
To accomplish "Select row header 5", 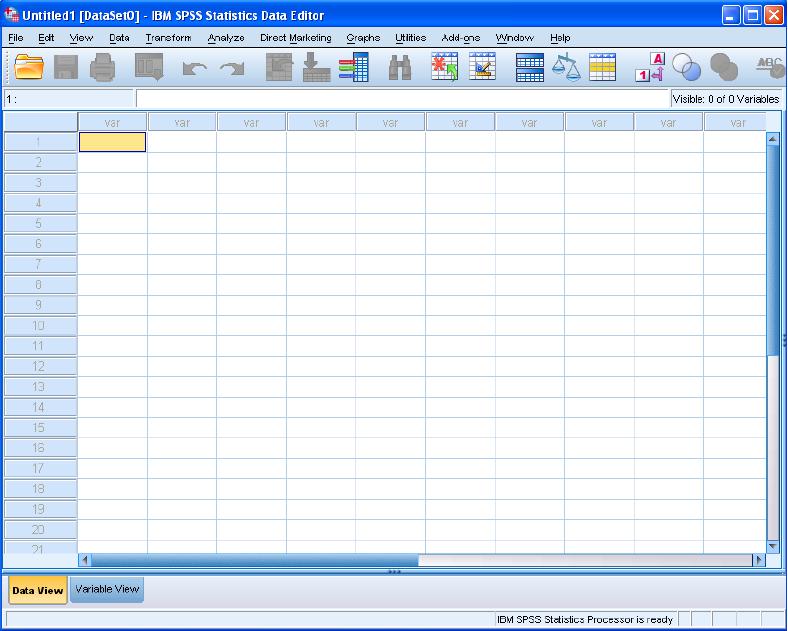I will pos(40,224).
